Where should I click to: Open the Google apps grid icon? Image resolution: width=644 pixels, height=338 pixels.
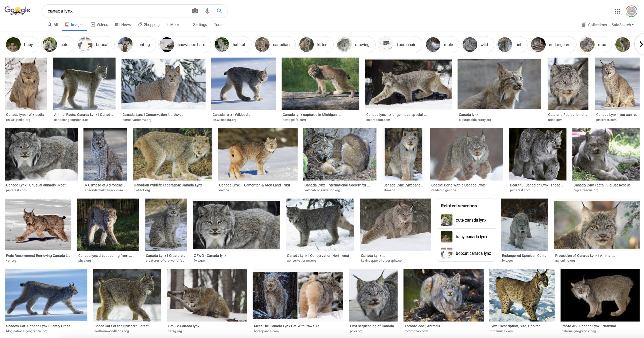(x=617, y=11)
